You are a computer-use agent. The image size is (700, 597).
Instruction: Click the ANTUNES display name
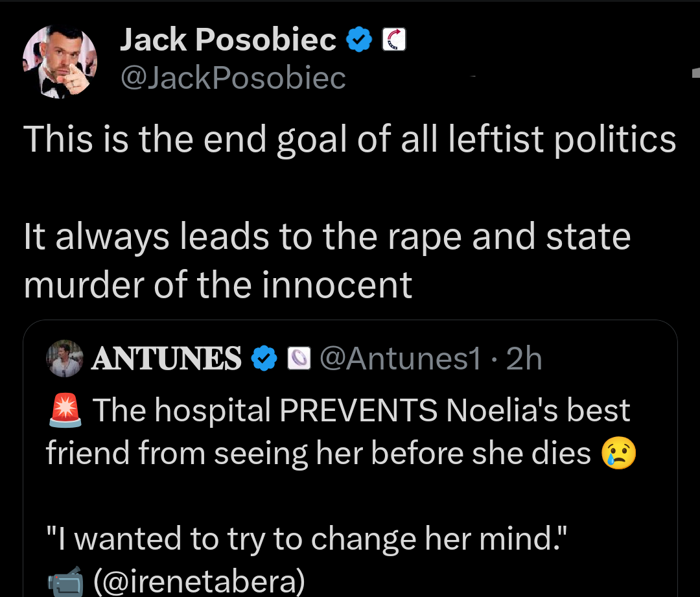pyautogui.click(x=166, y=357)
